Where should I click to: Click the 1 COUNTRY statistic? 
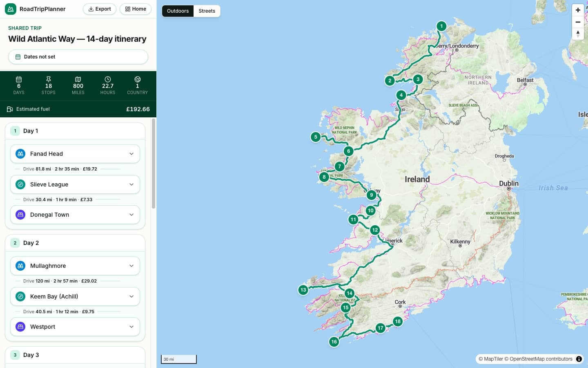click(x=137, y=86)
